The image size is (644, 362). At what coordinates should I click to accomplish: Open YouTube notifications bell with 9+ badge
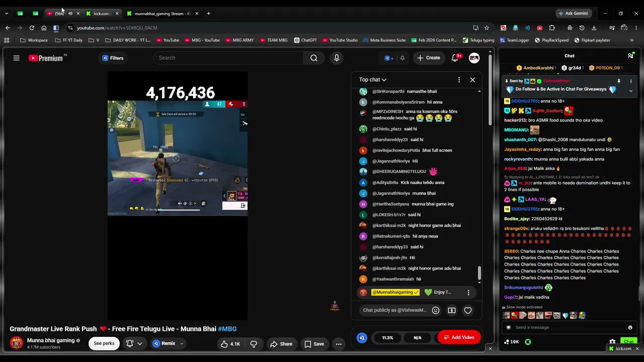[x=455, y=58]
